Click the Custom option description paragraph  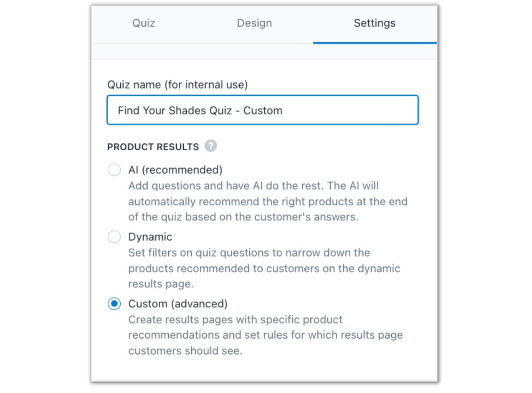265,335
